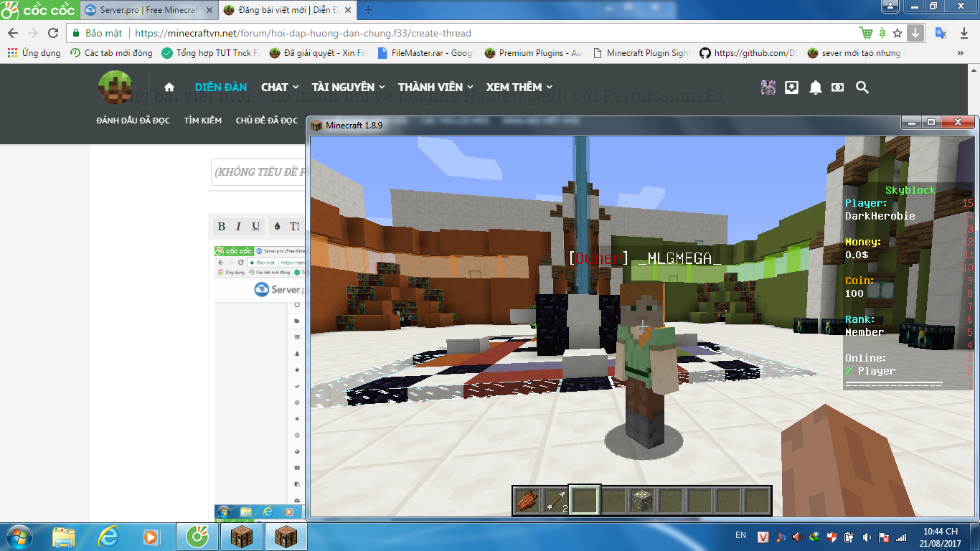Select the fish item in the Minecraft hotbar
Viewport: 980px width, 551px height.
tap(527, 500)
